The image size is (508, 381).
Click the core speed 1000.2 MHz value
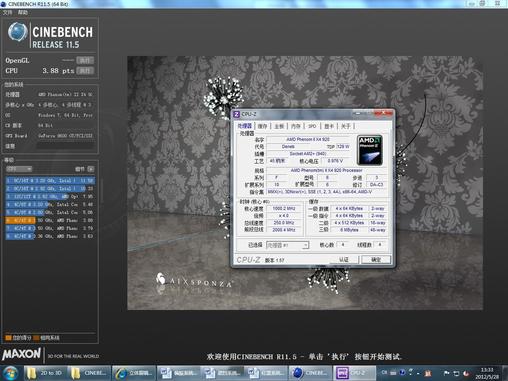click(284, 209)
